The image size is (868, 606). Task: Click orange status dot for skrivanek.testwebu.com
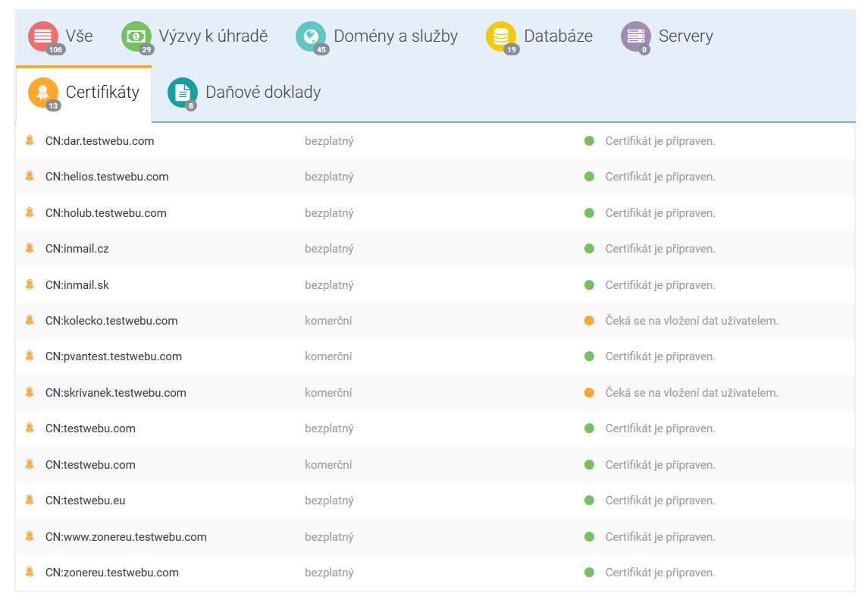coord(589,393)
